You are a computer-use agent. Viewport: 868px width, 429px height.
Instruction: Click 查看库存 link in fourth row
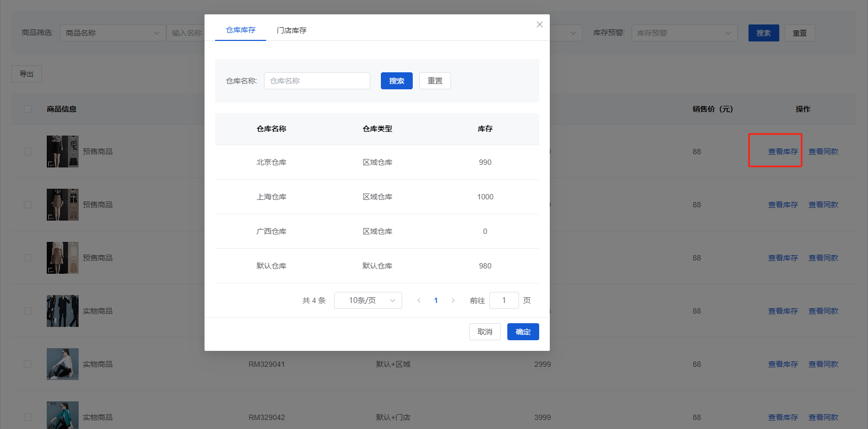point(783,311)
